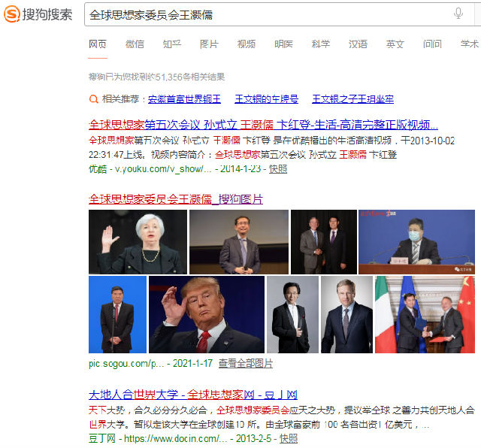Open thumbnail of woman raising her hand
The image size is (481, 448).
pos(138,242)
